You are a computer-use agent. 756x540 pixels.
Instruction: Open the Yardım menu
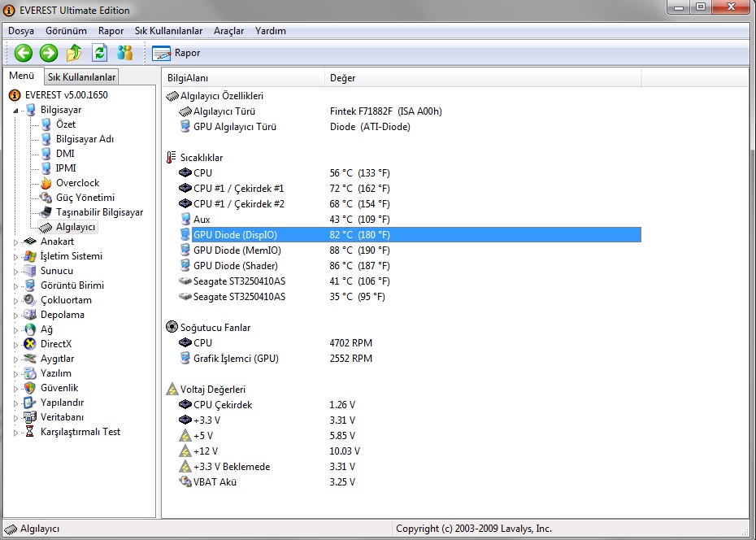[271, 31]
